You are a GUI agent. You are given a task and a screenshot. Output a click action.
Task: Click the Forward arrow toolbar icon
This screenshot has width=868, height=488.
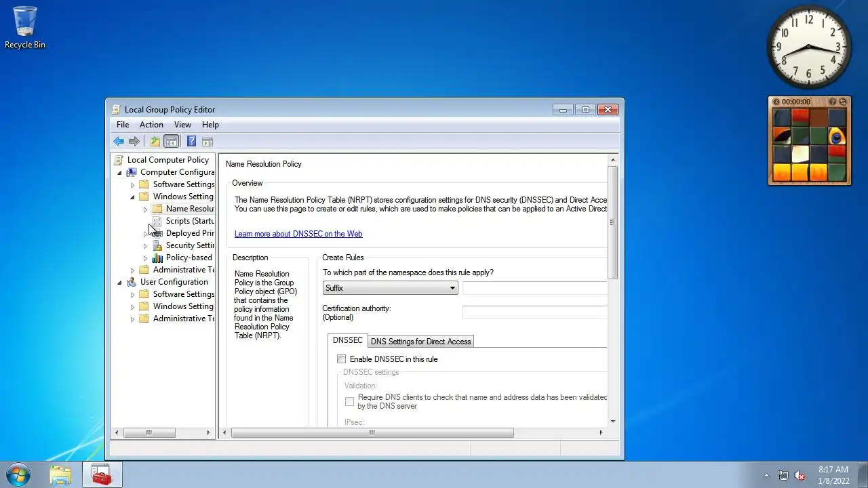click(134, 142)
